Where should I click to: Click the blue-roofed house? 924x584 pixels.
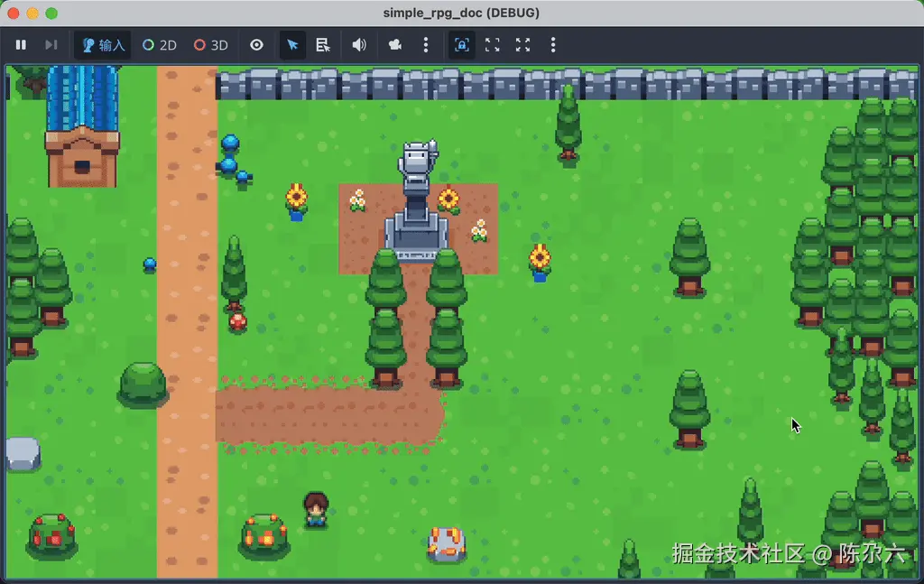pos(82,126)
